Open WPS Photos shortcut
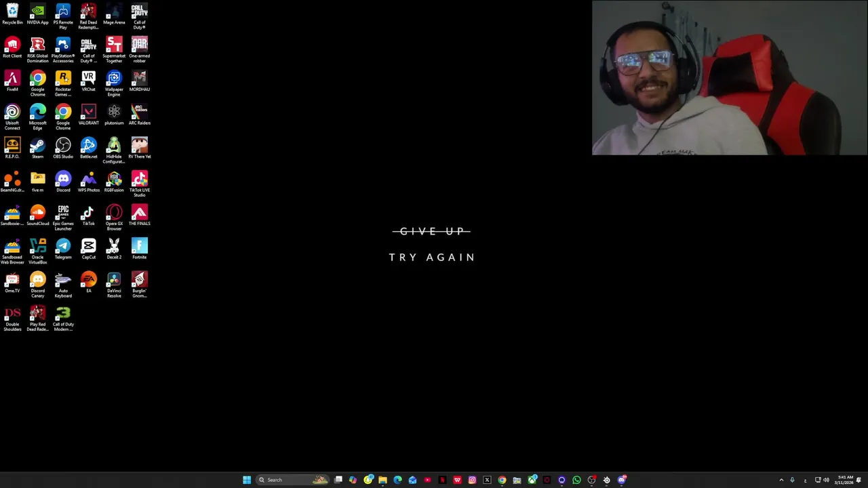The height and width of the screenshot is (488, 868). 88,182
